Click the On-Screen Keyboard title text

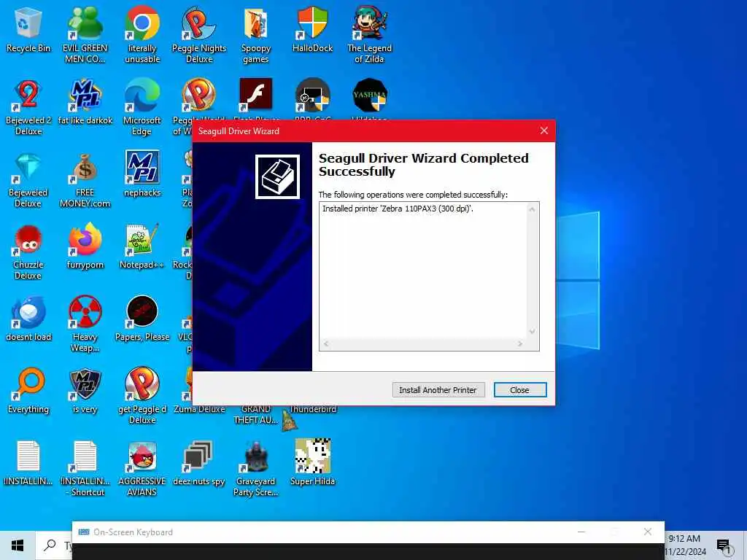[133, 532]
